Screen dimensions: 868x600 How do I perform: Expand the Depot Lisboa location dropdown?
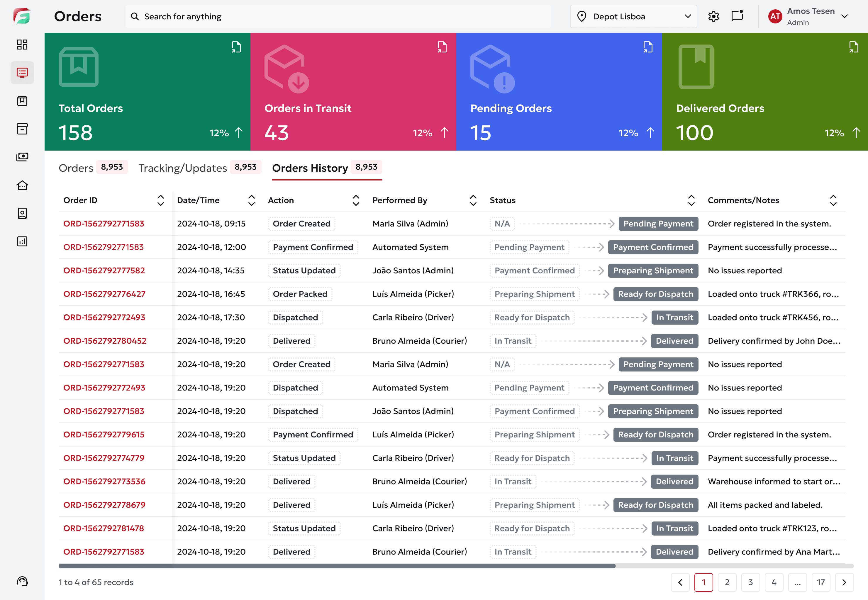pyautogui.click(x=633, y=16)
